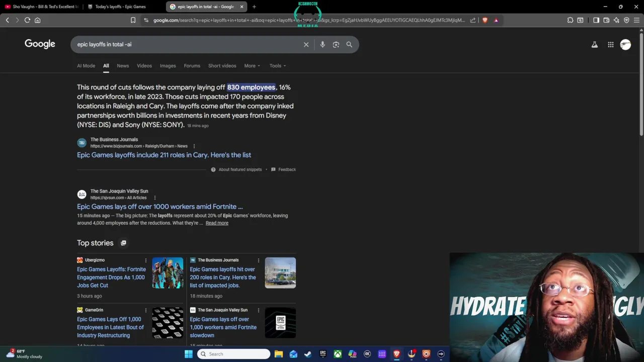Open the browser hamburger main menu
644x362 pixels.
[x=636, y=20]
